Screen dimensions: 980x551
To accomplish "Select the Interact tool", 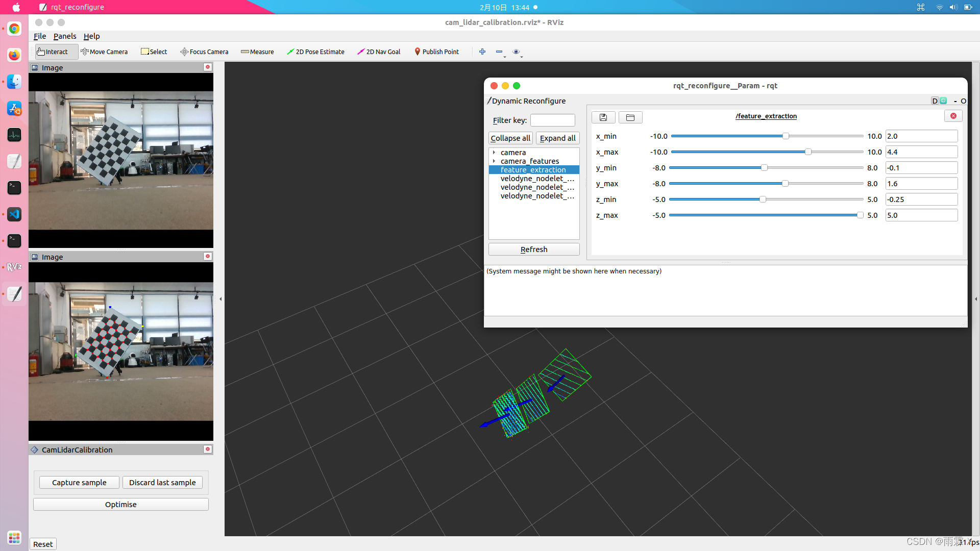I will [53, 52].
